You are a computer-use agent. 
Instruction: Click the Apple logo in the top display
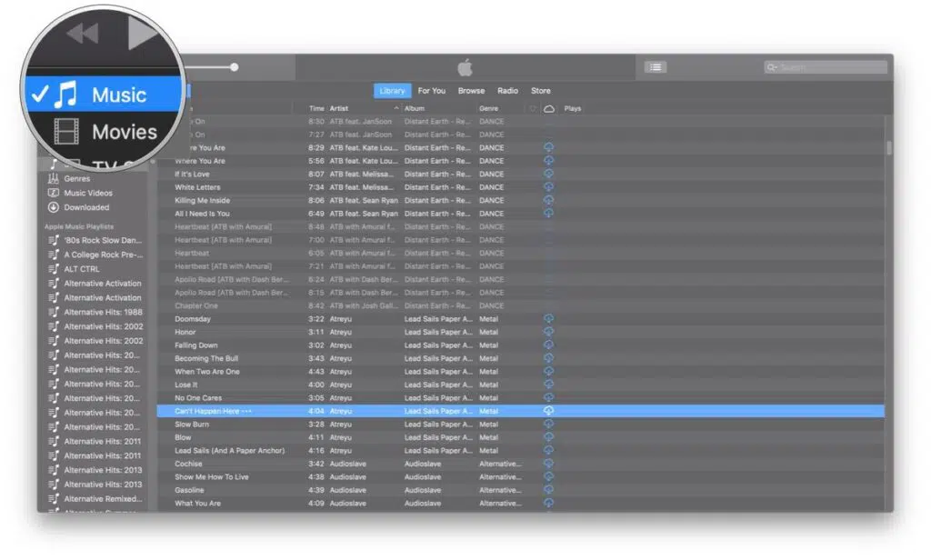[x=465, y=67]
